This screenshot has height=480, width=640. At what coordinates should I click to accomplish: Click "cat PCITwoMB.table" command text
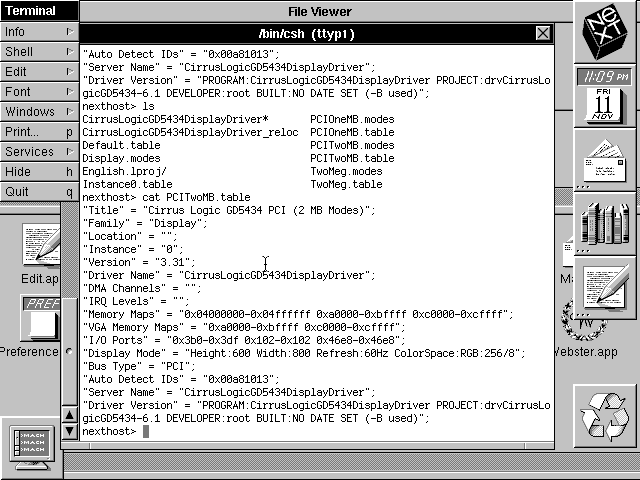pyautogui.click(x=196, y=198)
